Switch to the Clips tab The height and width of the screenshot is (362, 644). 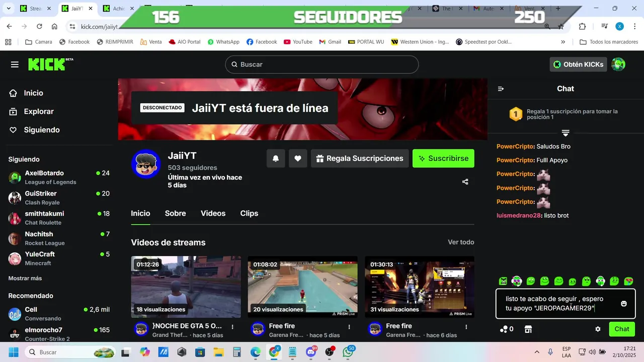[249, 213]
